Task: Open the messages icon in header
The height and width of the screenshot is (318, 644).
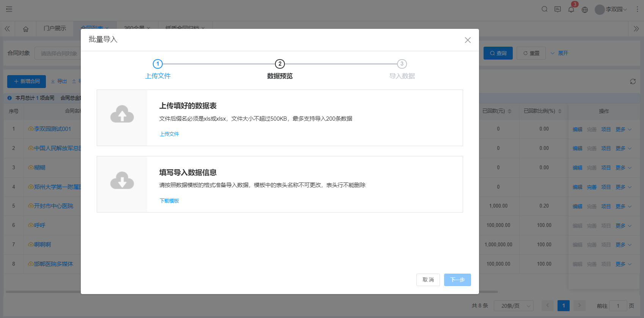Action: (x=558, y=9)
